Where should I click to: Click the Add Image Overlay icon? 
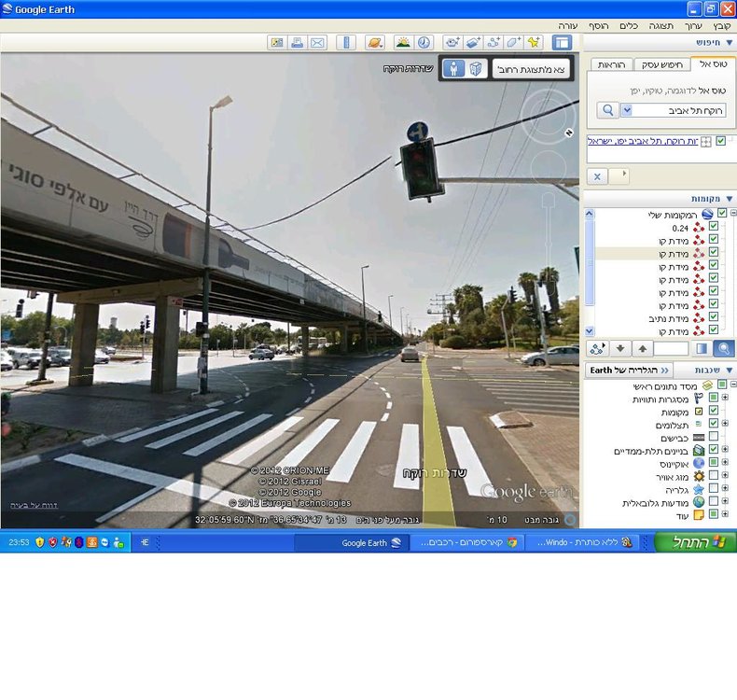[473, 43]
